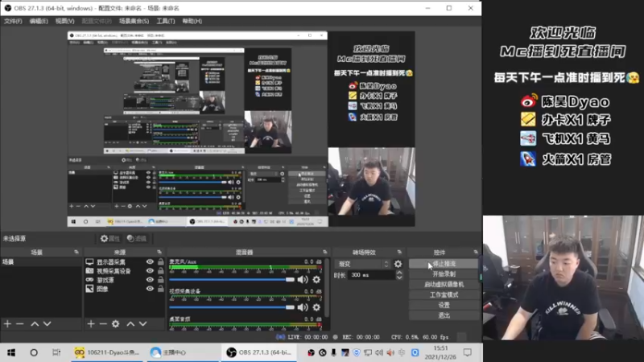The image size is (644, 362).
Task: Click the mixer panel vertical scrollbar
Action: click(327, 288)
